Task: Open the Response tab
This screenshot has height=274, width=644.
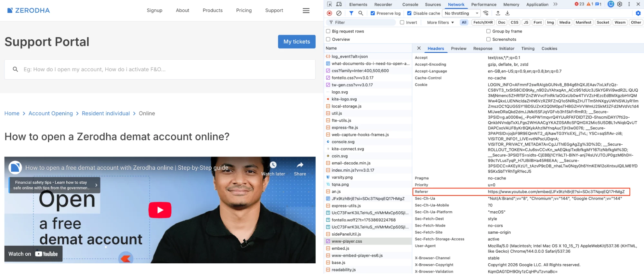Action: (x=483, y=48)
